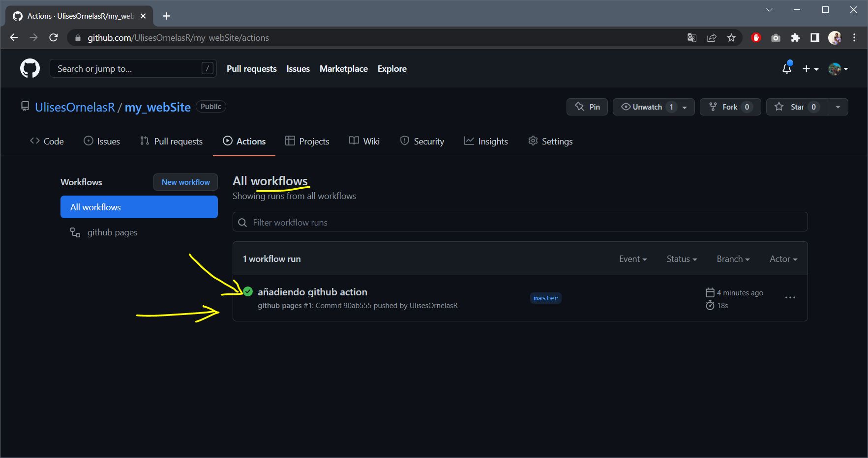
Task: Click the camera screenshot extension icon
Action: pyautogui.click(x=776, y=38)
